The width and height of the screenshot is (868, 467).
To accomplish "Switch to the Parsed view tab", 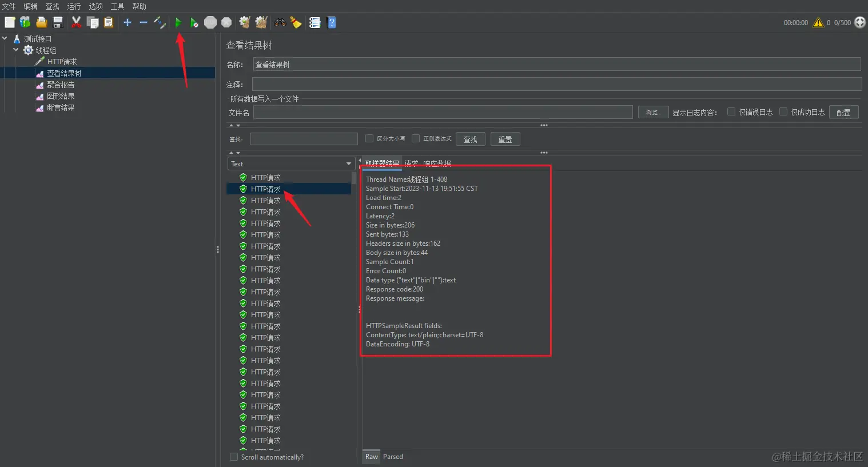I will [x=393, y=457].
